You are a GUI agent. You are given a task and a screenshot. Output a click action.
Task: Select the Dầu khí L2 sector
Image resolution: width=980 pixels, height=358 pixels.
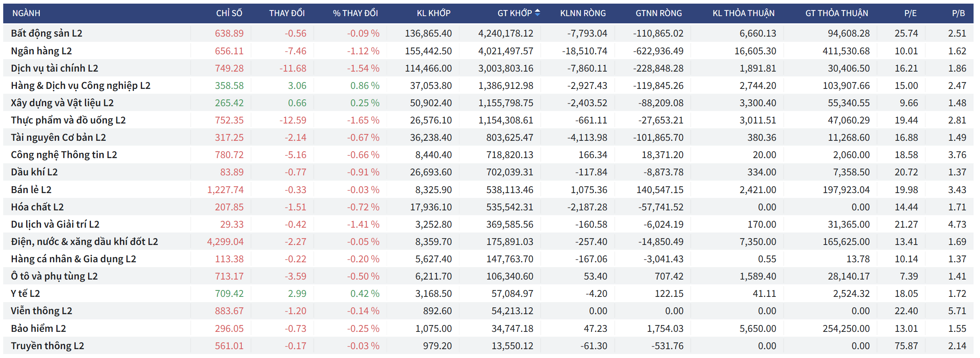34,172
